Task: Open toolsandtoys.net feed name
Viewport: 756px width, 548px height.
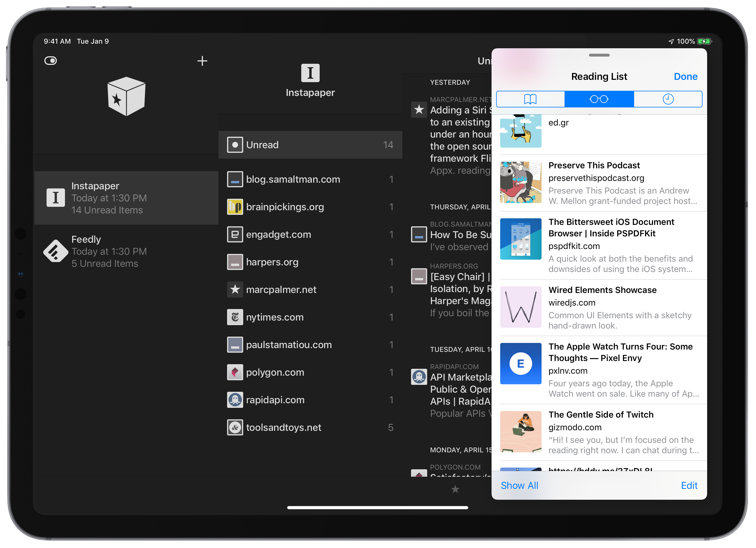Action: click(x=284, y=428)
